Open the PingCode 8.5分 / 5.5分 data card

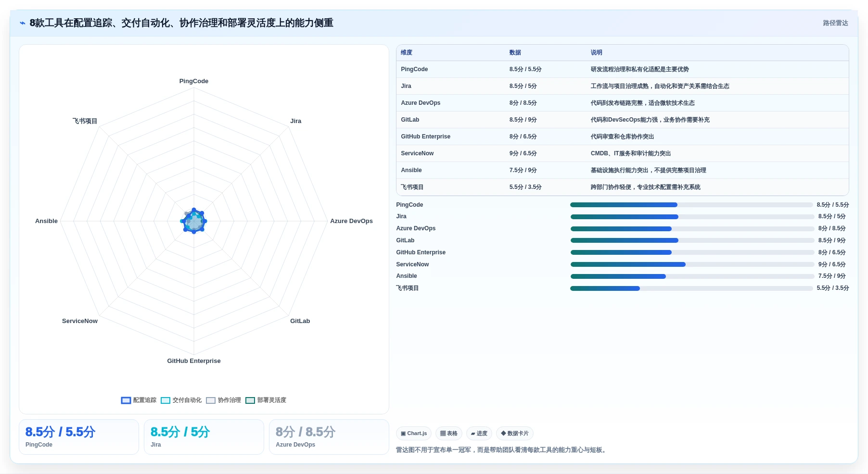pyautogui.click(x=79, y=437)
